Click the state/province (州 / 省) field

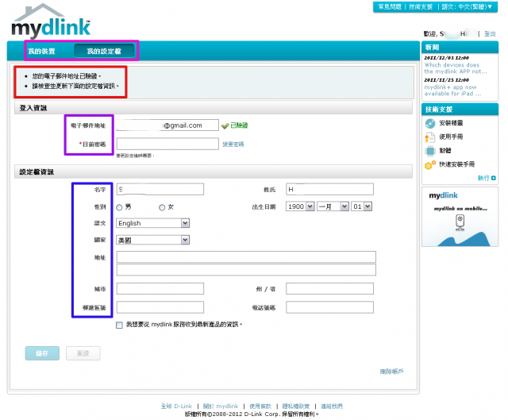pos(329,289)
